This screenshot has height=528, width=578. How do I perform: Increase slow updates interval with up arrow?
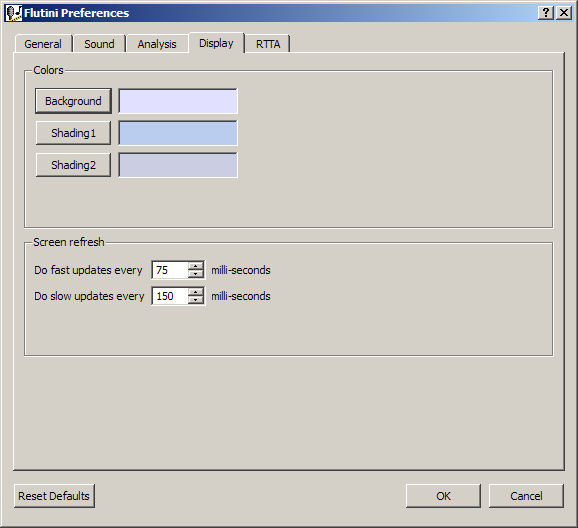[196, 292]
